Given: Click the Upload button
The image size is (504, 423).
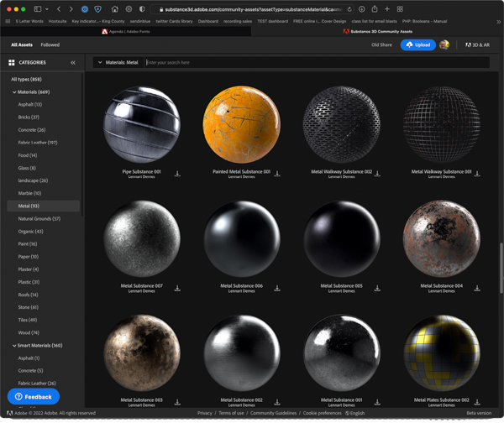Looking at the screenshot, I should 417,44.
